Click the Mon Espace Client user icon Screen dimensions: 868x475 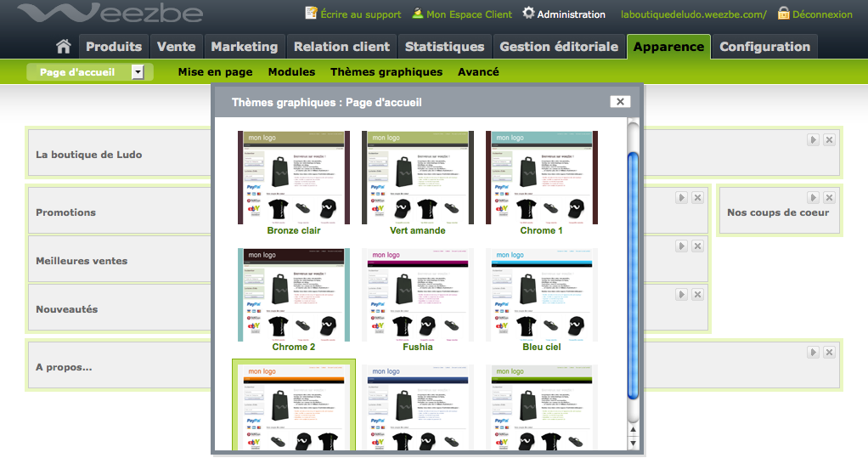pyautogui.click(x=417, y=13)
